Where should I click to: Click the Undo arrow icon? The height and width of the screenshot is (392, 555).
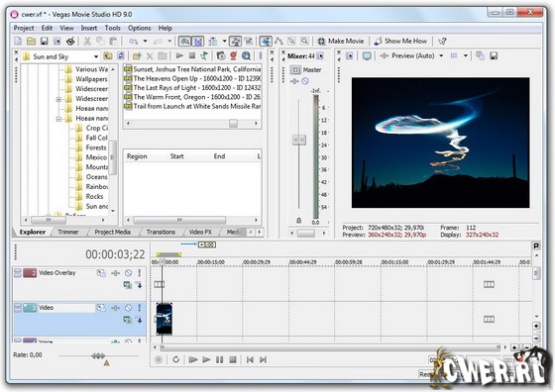click(133, 42)
